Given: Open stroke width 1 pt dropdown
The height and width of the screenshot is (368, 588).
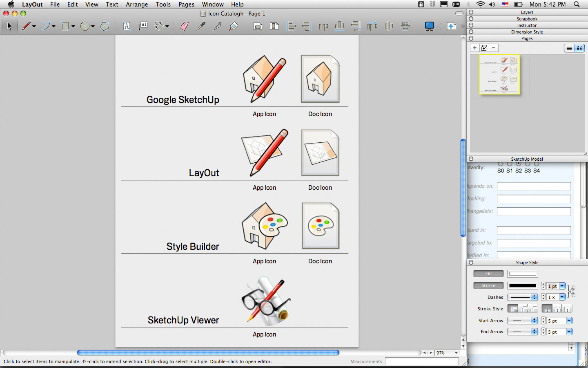Looking at the screenshot, I should pyautogui.click(x=562, y=286).
